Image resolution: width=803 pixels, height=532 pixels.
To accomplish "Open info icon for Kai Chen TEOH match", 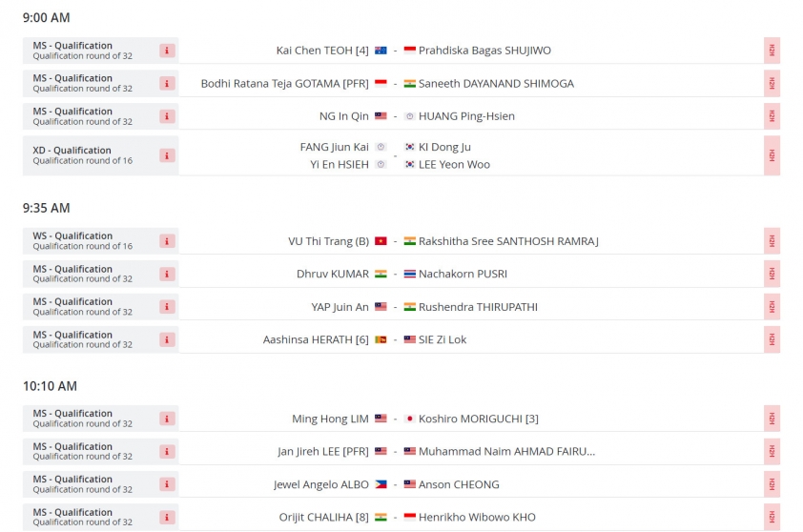I will coord(167,51).
